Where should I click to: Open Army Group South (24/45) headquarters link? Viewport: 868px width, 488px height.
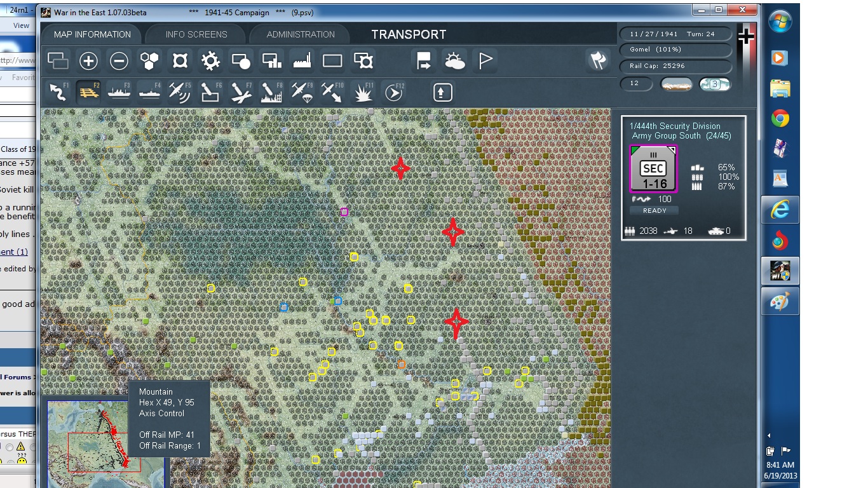click(x=681, y=136)
